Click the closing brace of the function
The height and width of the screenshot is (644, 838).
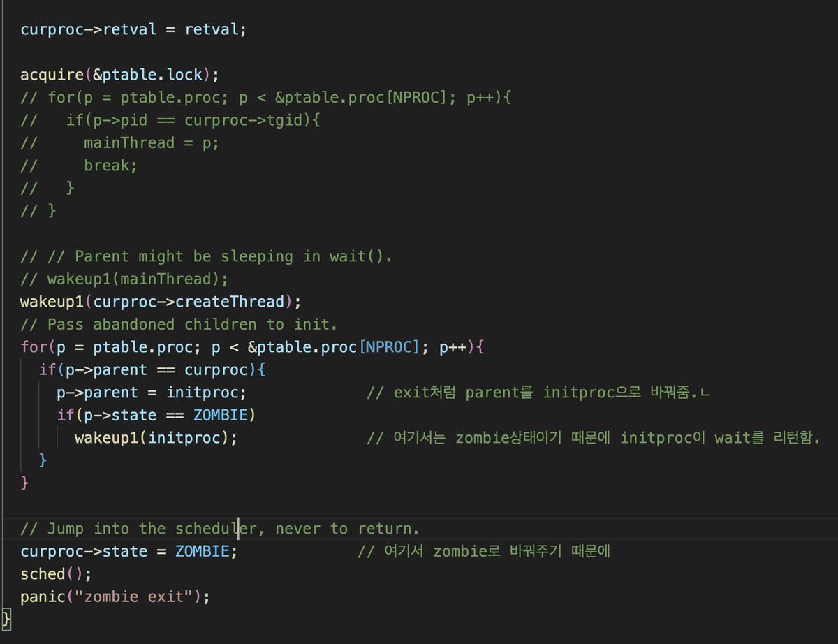[x=7, y=619]
